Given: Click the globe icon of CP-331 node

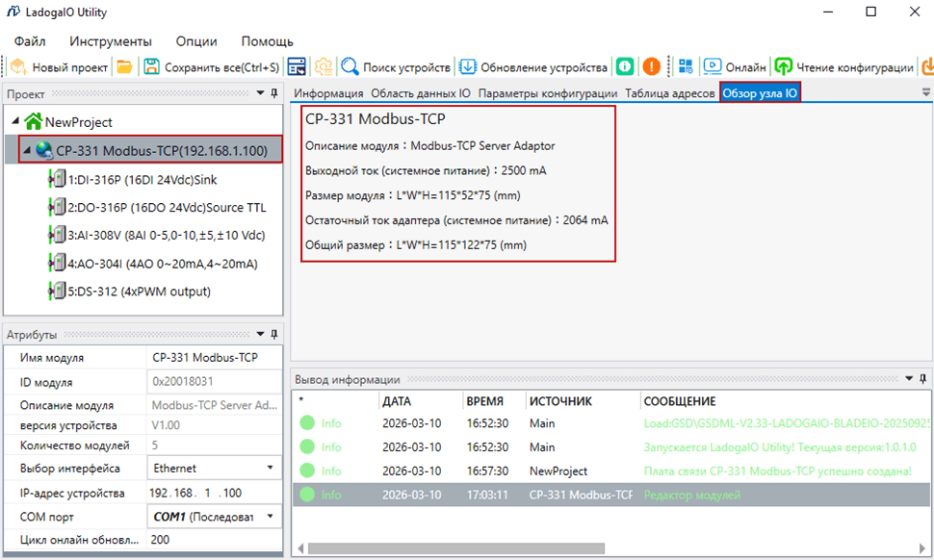Looking at the screenshot, I should (x=44, y=150).
